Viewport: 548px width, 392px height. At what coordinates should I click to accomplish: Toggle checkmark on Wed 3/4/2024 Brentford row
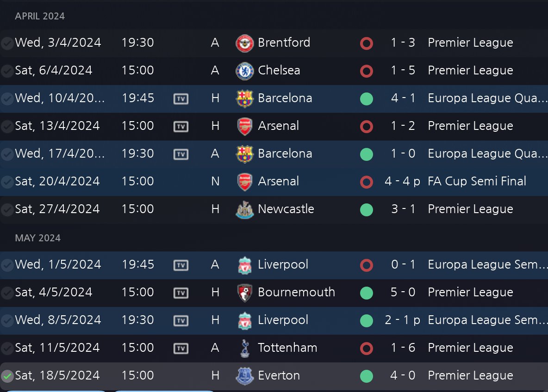(x=7, y=43)
